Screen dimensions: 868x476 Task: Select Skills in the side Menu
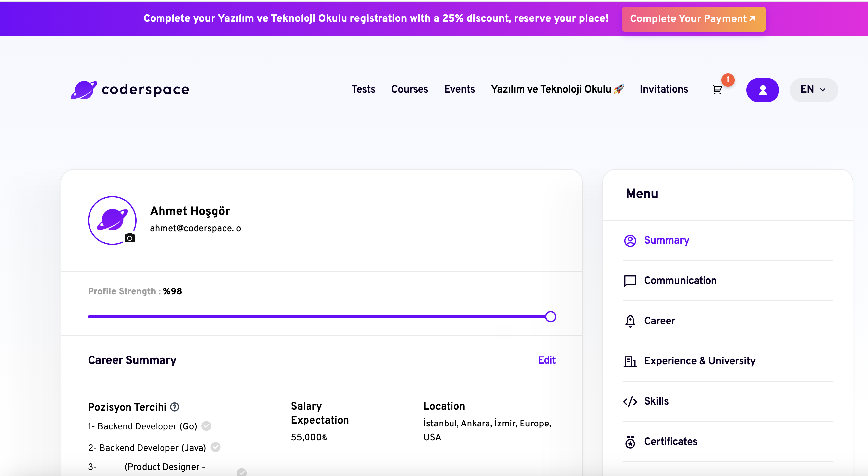728,401
